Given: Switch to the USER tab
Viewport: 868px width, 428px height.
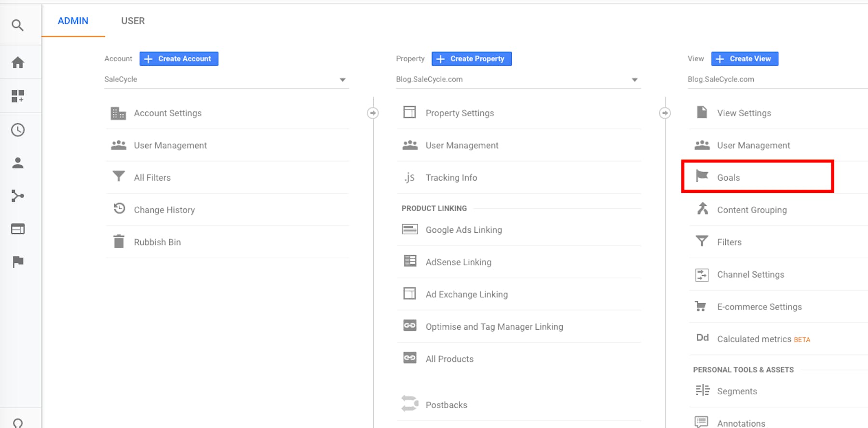Looking at the screenshot, I should pos(133,21).
